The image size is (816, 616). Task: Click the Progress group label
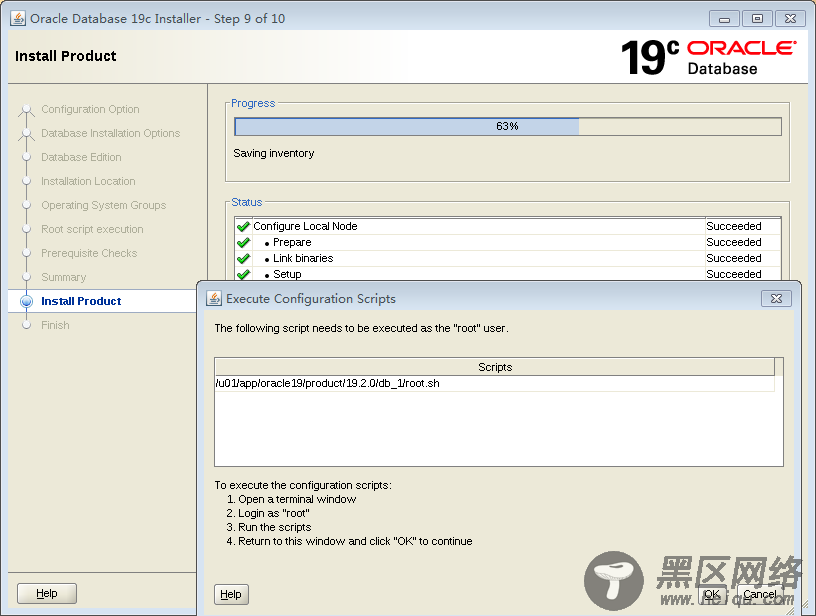point(253,103)
